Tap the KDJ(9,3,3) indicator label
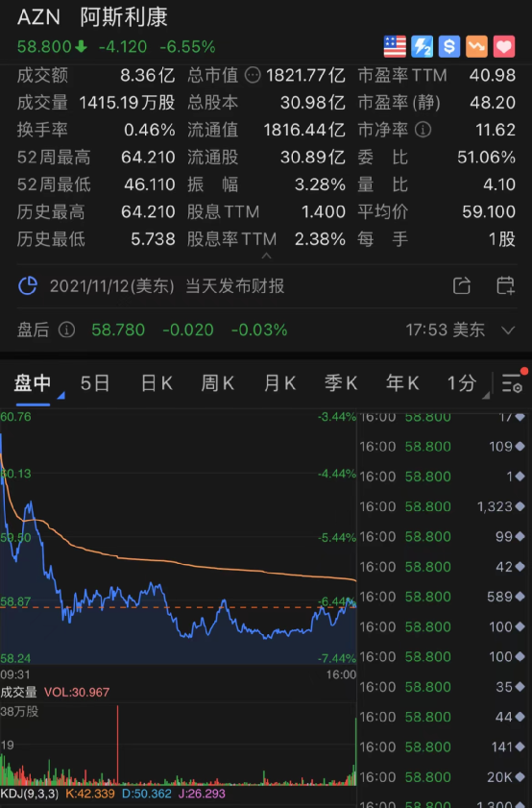The image size is (532, 808). 30,793
